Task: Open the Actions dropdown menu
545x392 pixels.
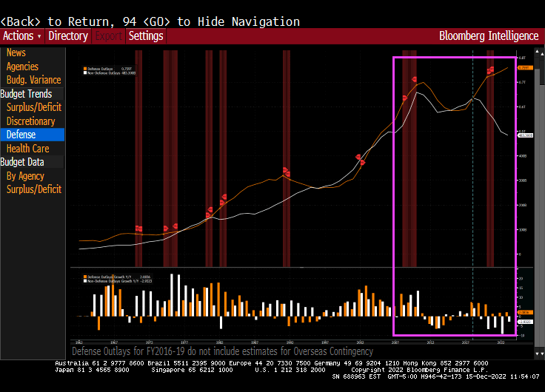Action: (22, 36)
